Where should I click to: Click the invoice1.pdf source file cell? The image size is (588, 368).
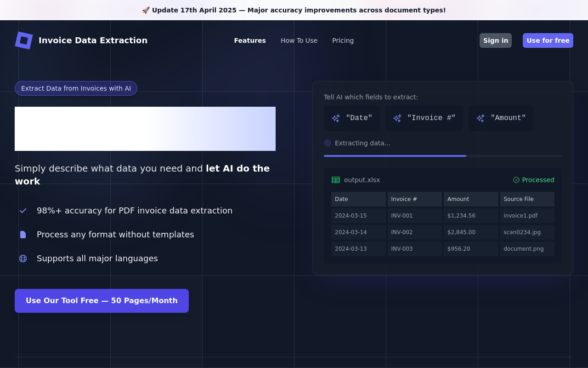[527, 216]
